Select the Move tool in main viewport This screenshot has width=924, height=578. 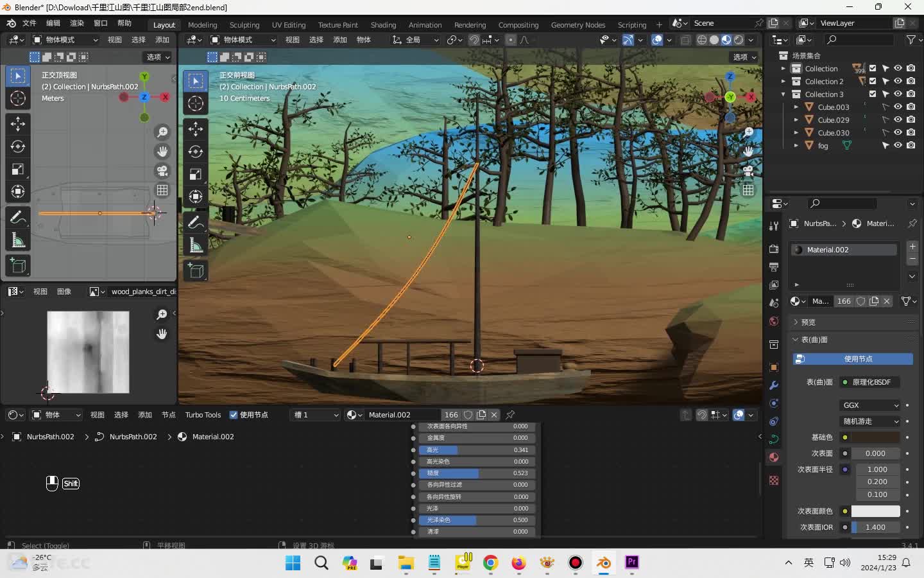coord(196,128)
